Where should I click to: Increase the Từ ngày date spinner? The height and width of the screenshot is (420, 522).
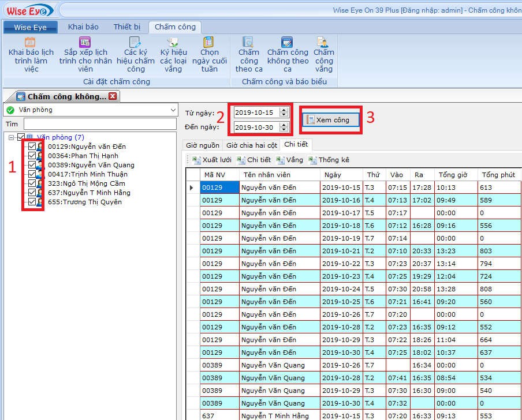(x=284, y=110)
